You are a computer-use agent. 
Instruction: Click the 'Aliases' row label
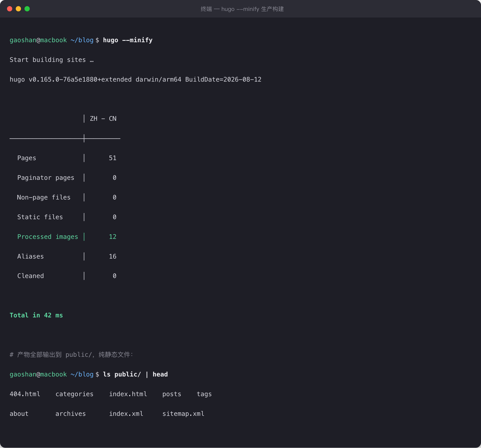(x=30, y=256)
